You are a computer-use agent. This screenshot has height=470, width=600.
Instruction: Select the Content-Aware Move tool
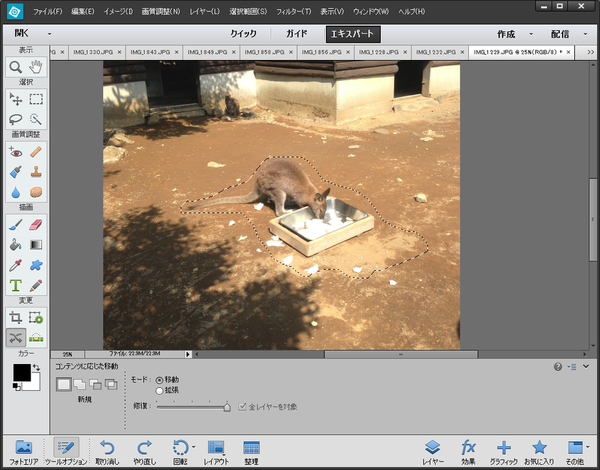[x=16, y=338]
